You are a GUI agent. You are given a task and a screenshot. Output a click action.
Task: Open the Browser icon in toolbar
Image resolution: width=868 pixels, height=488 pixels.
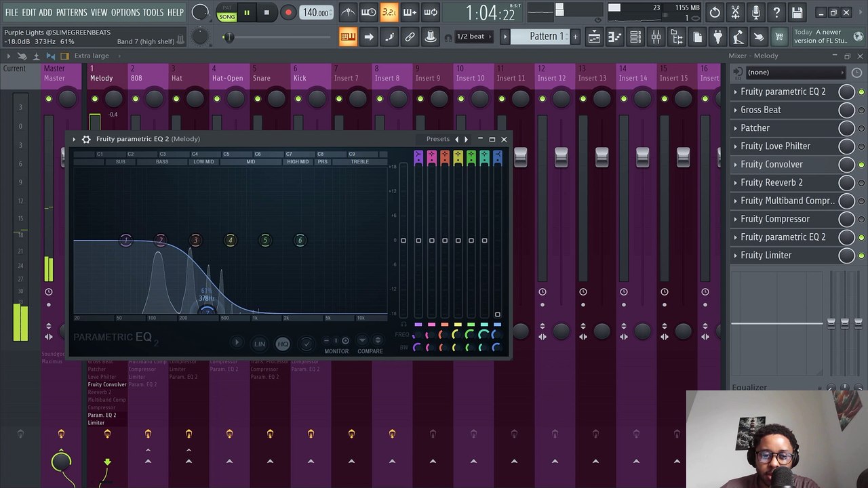click(x=677, y=37)
